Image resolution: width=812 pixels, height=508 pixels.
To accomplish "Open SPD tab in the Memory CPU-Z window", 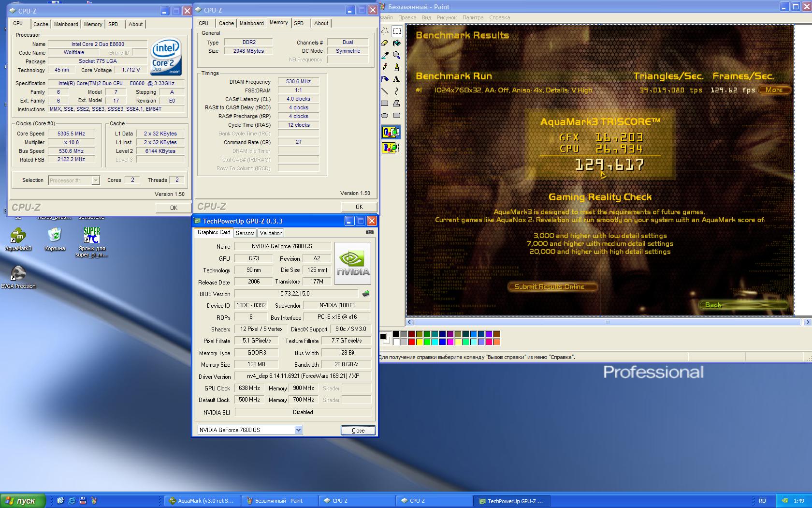I will click(299, 23).
